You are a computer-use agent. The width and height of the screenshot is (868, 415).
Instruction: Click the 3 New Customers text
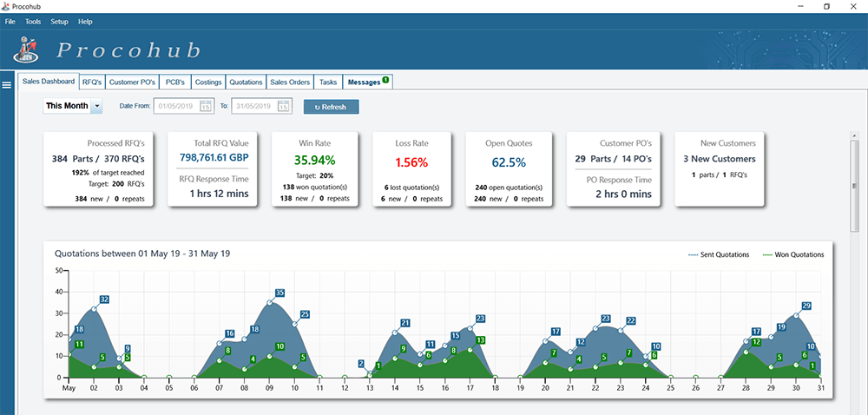tap(720, 159)
